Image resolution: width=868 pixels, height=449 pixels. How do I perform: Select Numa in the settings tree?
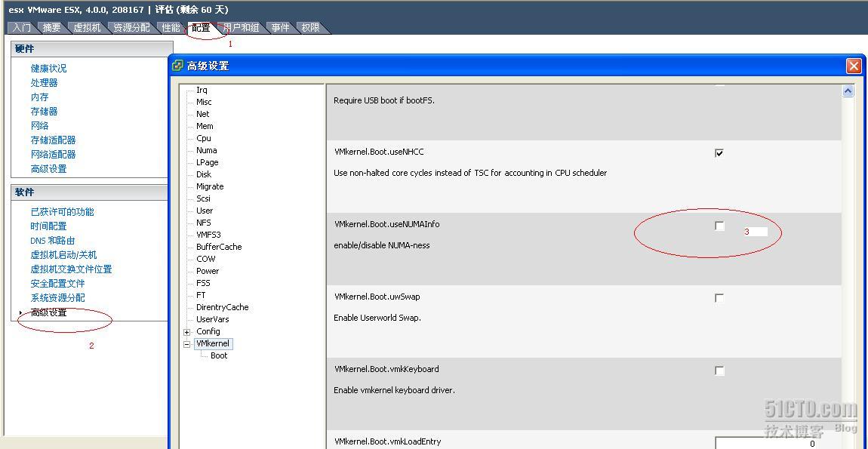coord(207,150)
